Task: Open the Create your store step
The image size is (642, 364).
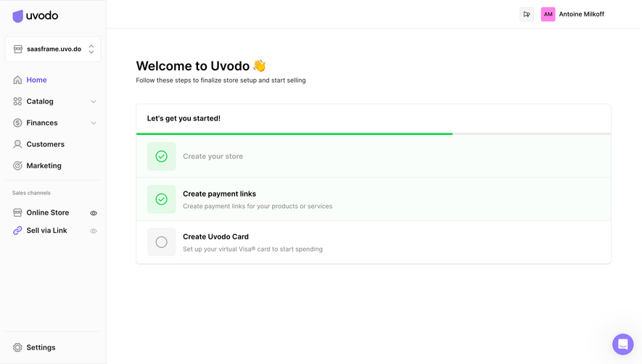Action: pos(374,157)
